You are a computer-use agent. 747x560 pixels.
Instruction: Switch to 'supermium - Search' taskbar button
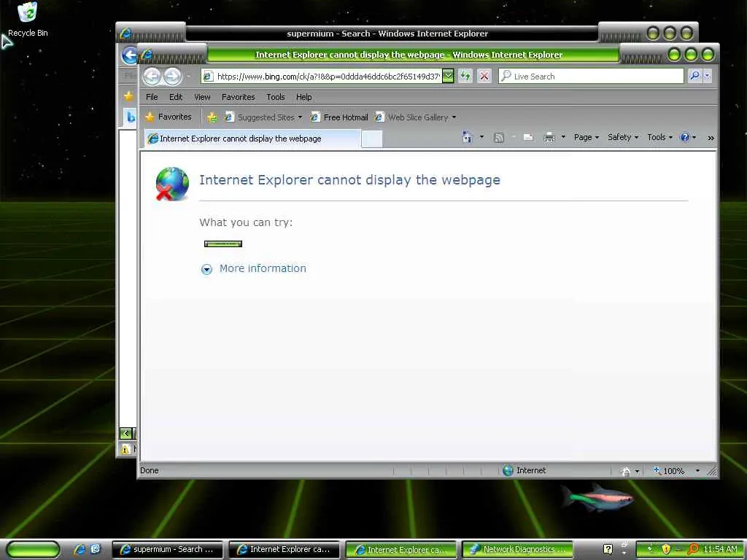pos(167,549)
